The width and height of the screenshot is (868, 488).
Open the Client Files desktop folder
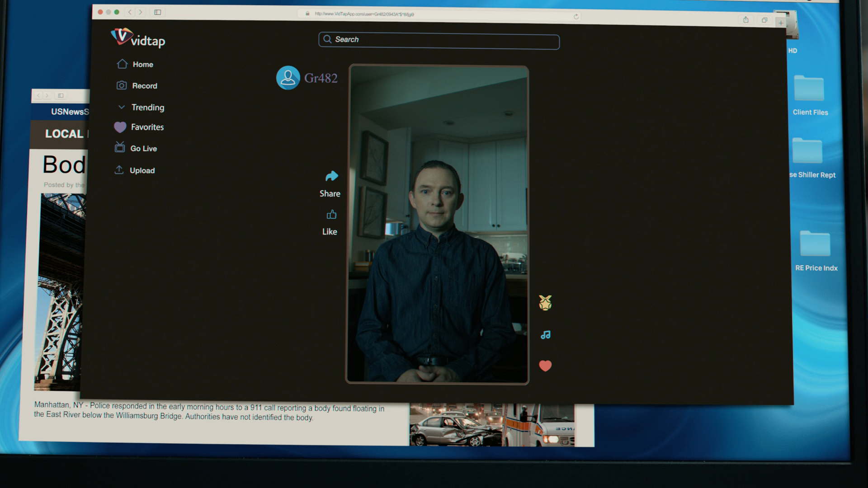click(x=809, y=89)
